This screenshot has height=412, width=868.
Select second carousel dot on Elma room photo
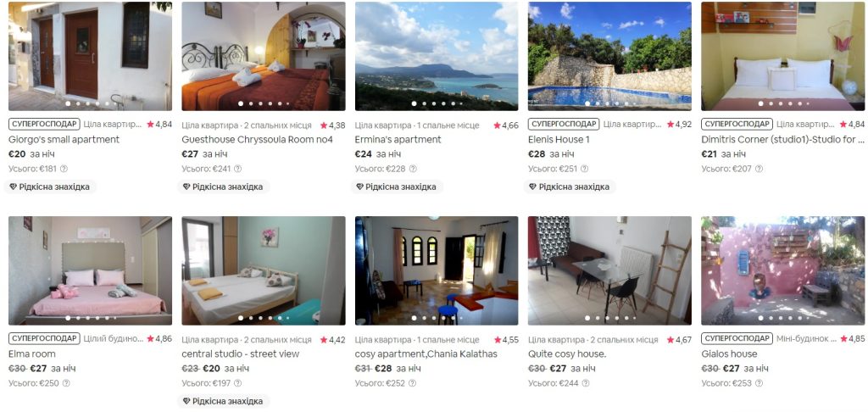[77, 318]
